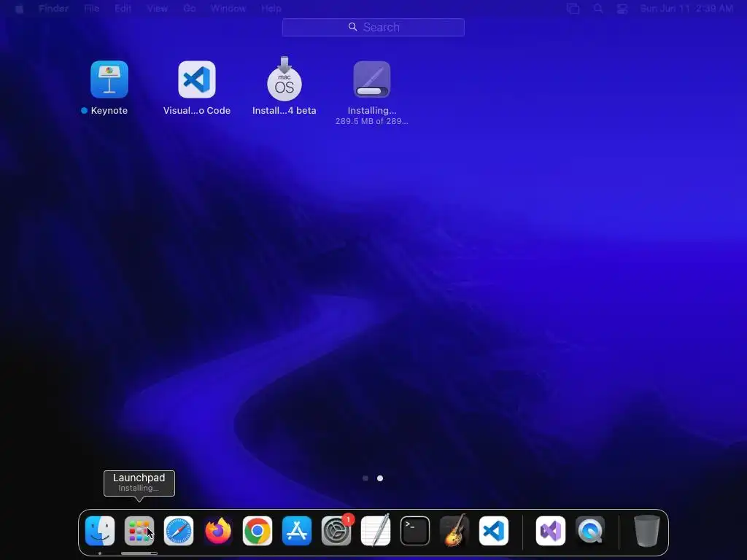
Task: Open Safari from the Dock
Action: (x=179, y=531)
